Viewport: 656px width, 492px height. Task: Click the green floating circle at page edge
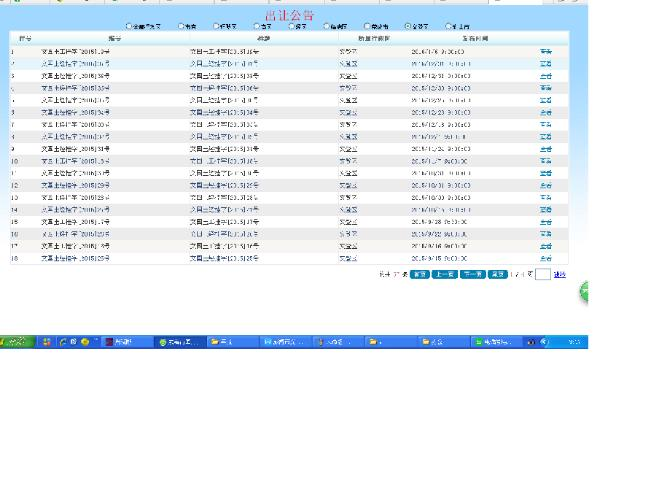click(x=584, y=292)
